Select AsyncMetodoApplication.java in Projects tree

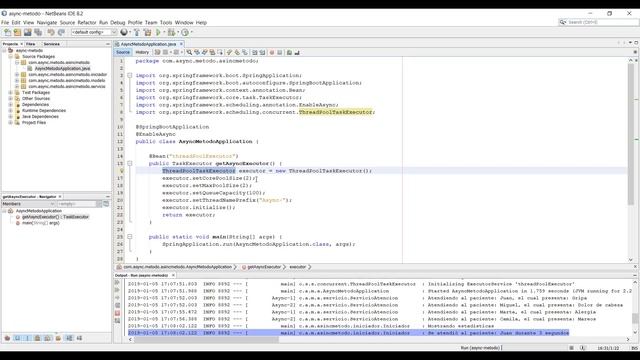(62, 69)
